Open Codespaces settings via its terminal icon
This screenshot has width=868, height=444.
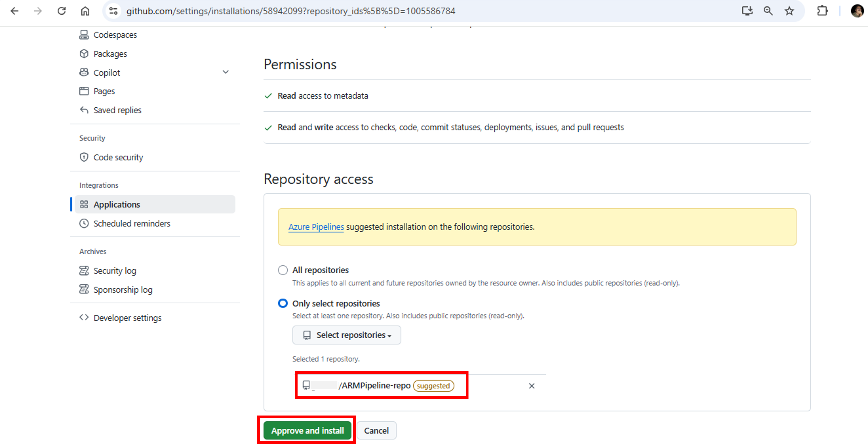85,34
